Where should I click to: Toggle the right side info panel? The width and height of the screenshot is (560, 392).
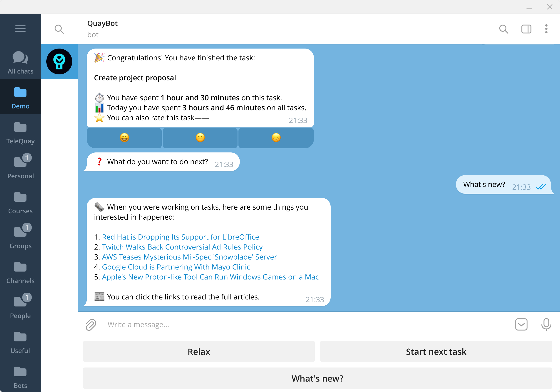tap(526, 29)
